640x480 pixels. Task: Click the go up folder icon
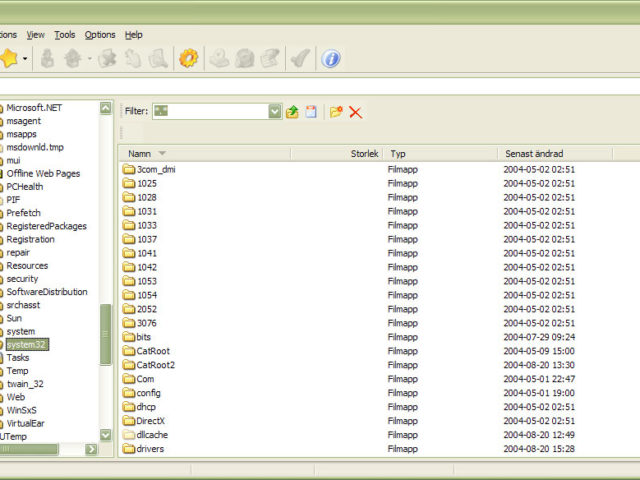292,112
